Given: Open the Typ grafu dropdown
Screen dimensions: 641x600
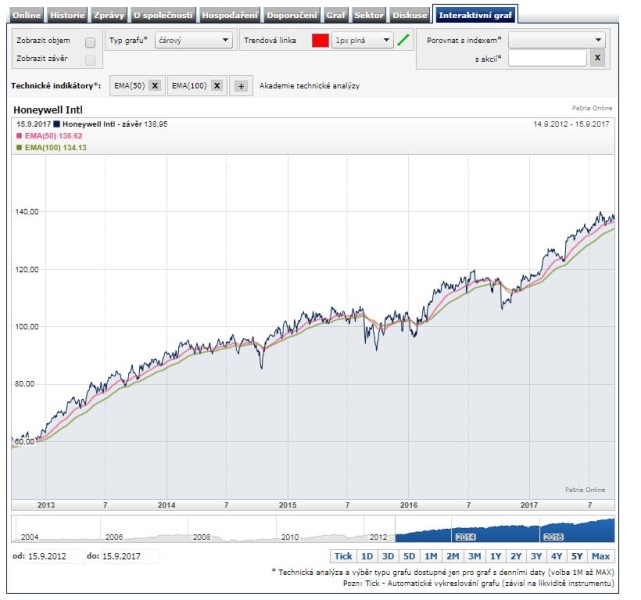Looking at the screenshot, I should tap(194, 41).
